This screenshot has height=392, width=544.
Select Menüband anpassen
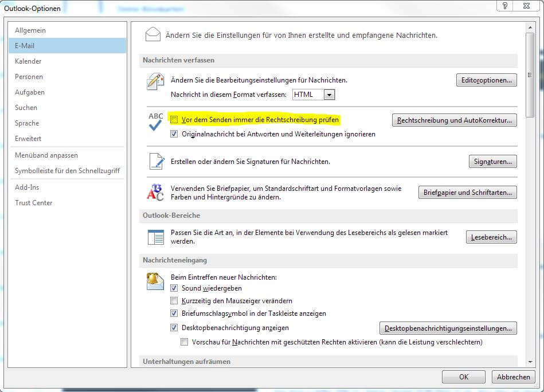pyautogui.click(x=67, y=155)
